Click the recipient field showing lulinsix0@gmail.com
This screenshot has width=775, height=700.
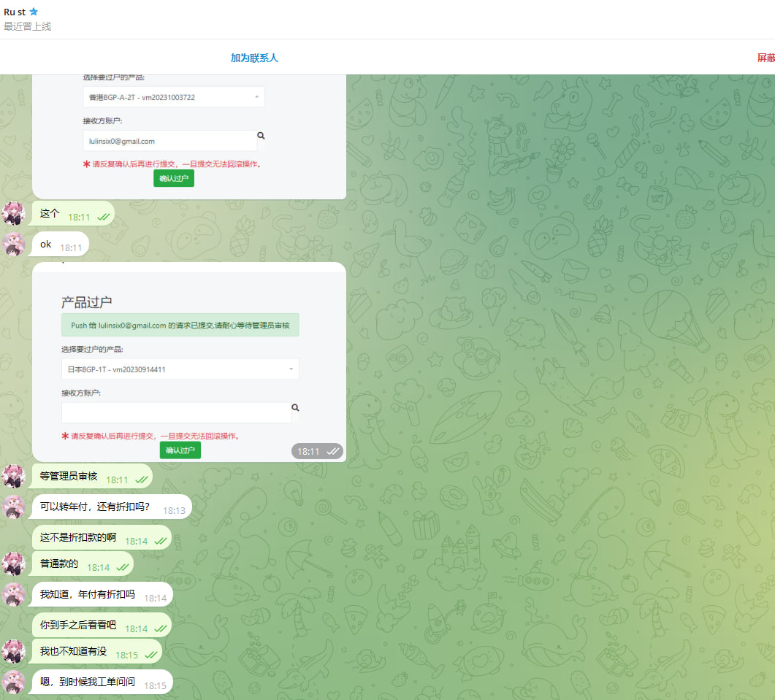[169, 141]
